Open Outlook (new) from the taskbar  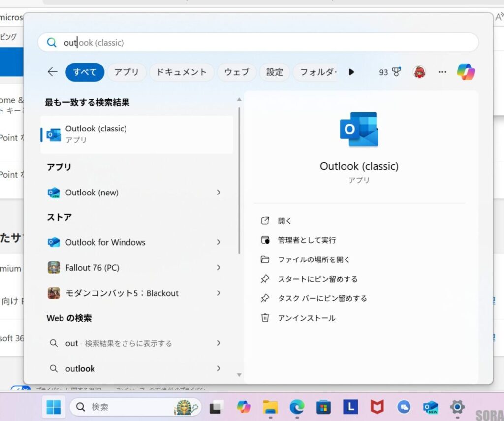coord(431,407)
